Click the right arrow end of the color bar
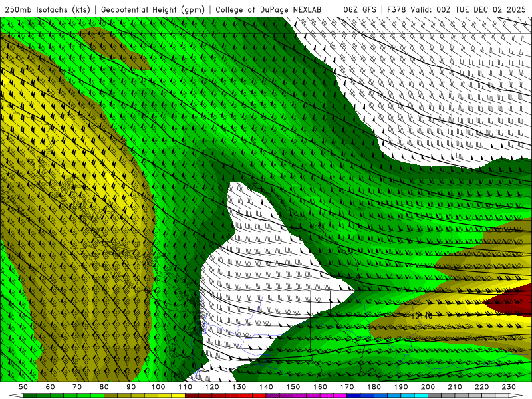Image resolution: width=532 pixels, height=399 pixels. click(x=516, y=396)
